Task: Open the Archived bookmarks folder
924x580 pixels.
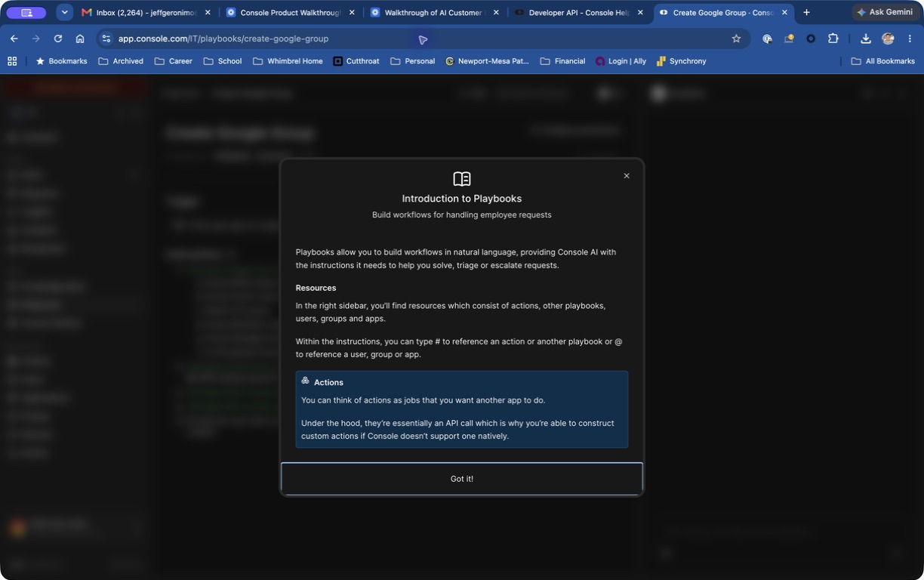Action: click(x=121, y=61)
